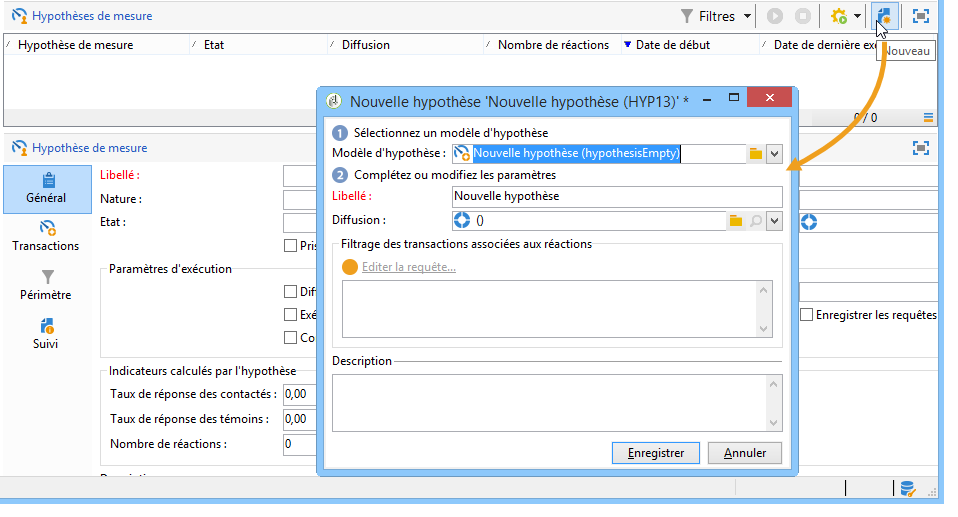The width and height of the screenshot is (958, 517).
Task: Click the stop toolbar button
Action: pos(803,16)
